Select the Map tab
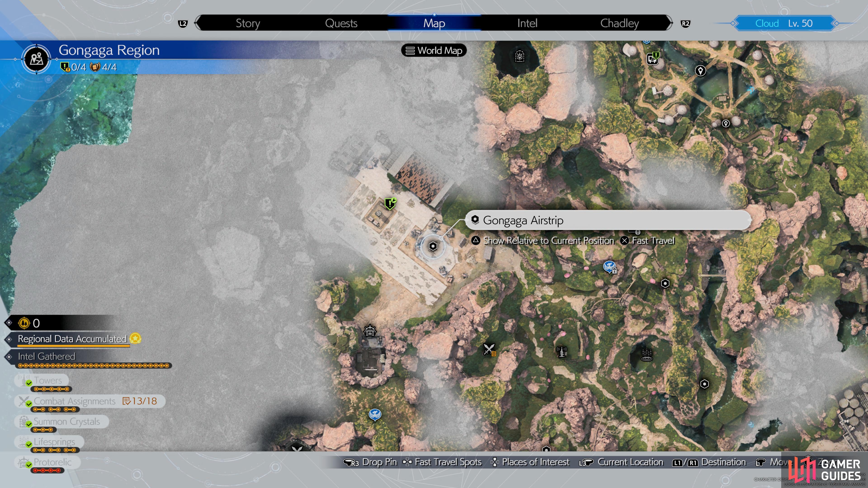868x488 pixels. click(434, 23)
